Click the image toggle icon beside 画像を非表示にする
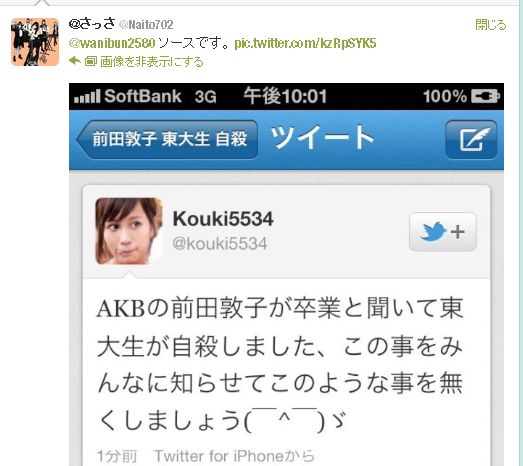Viewport: 523px width, 466px height. 90,61
